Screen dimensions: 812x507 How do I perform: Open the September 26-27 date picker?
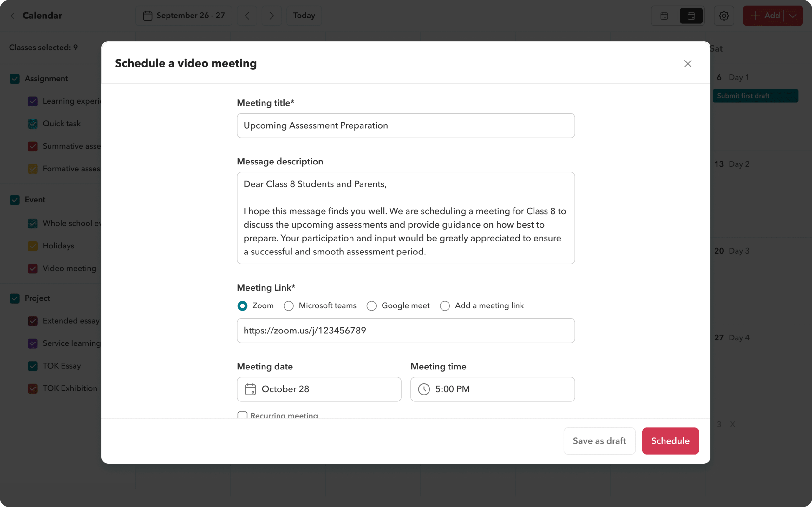click(x=184, y=16)
